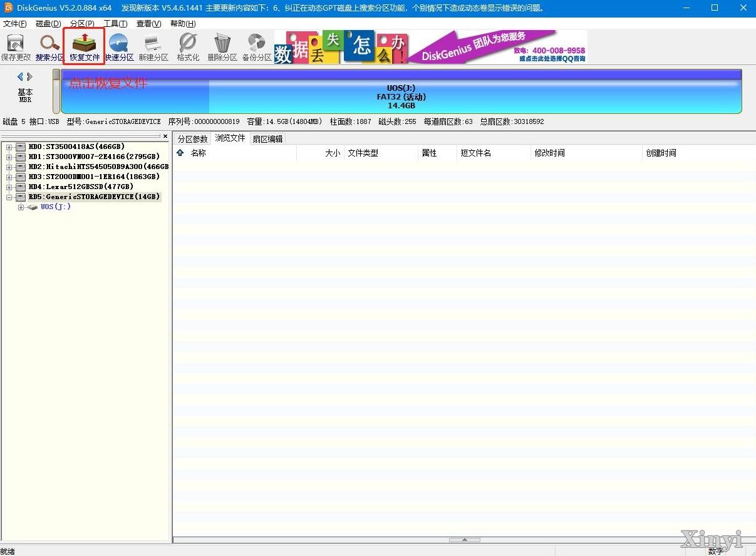Image resolution: width=756 pixels, height=556 pixels.
Task: Click the RD5 removable disk icon in the tree
Action: [21, 197]
